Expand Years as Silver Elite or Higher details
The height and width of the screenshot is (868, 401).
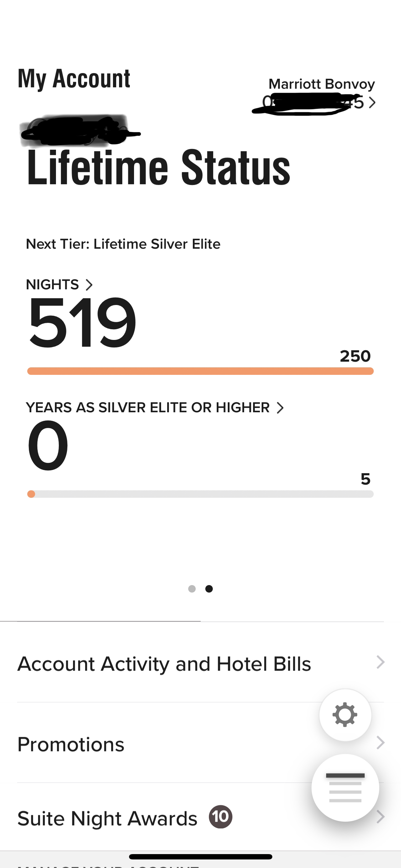[155, 408]
